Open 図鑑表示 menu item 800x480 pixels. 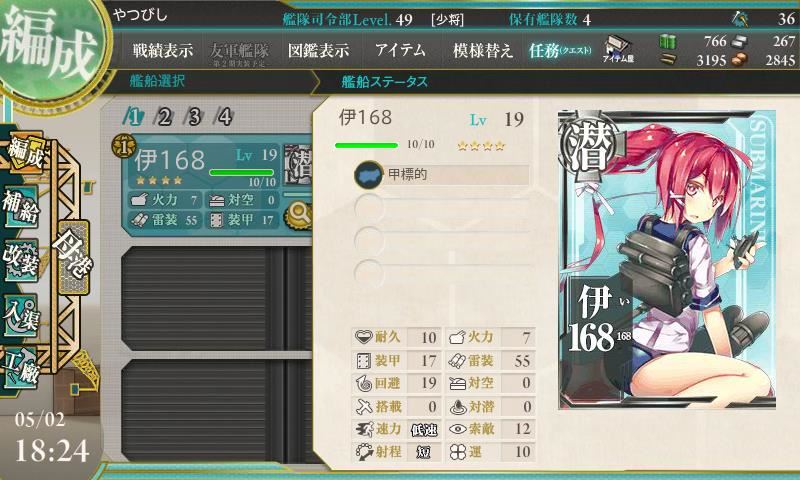(x=319, y=50)
